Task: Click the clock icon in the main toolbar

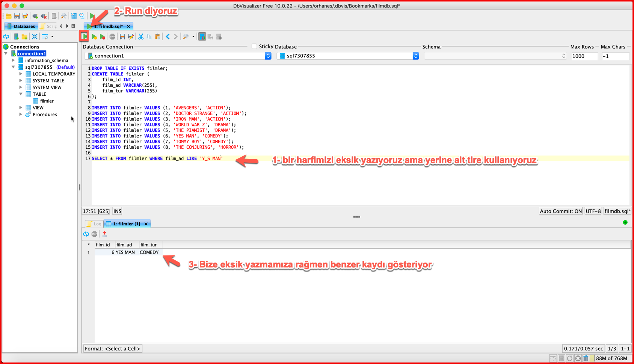Action: point(82,16)
